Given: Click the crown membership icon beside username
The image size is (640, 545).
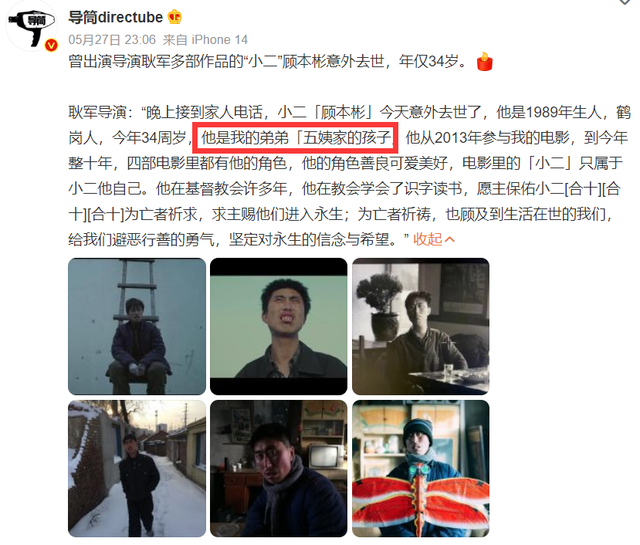Looking at the screenshot, I should [174, 17].
